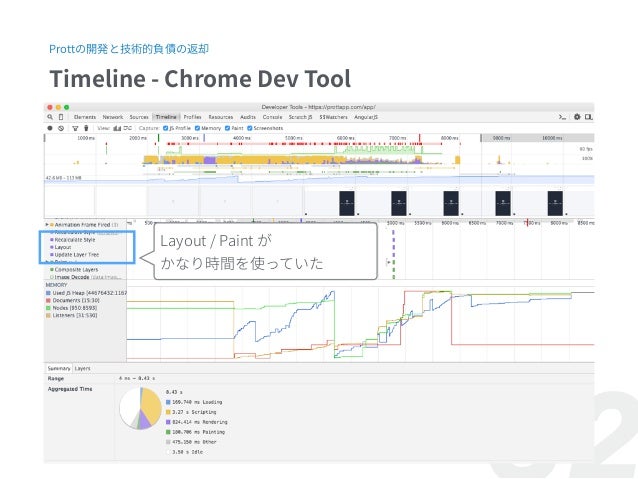Open the Scratch JS tab
The image size is (638, 479).
pos(300,117)
